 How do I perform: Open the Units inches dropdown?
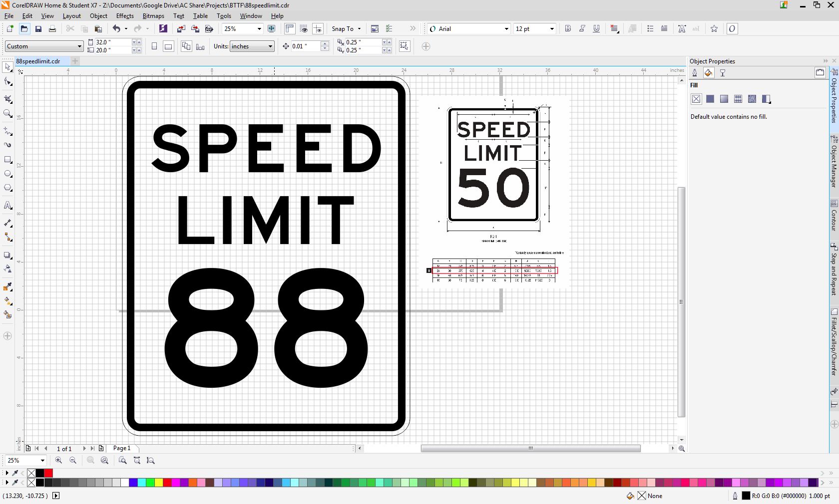pos(270,46)
